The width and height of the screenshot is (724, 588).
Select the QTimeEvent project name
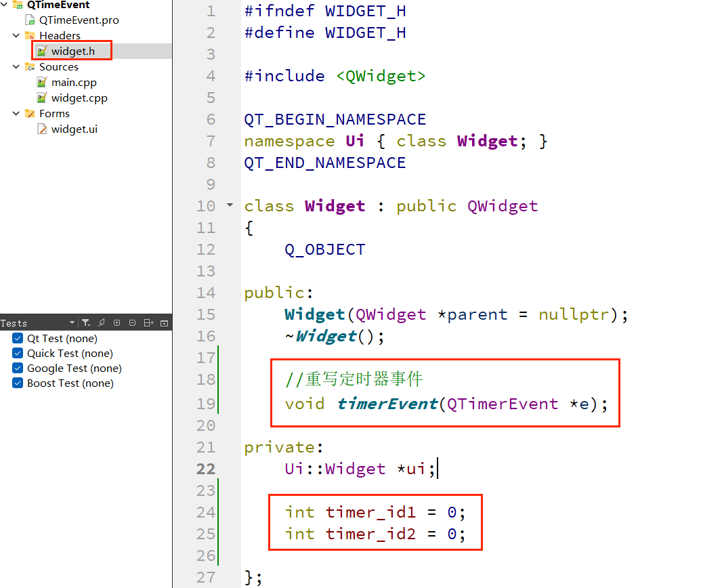(x=58, y=5)
